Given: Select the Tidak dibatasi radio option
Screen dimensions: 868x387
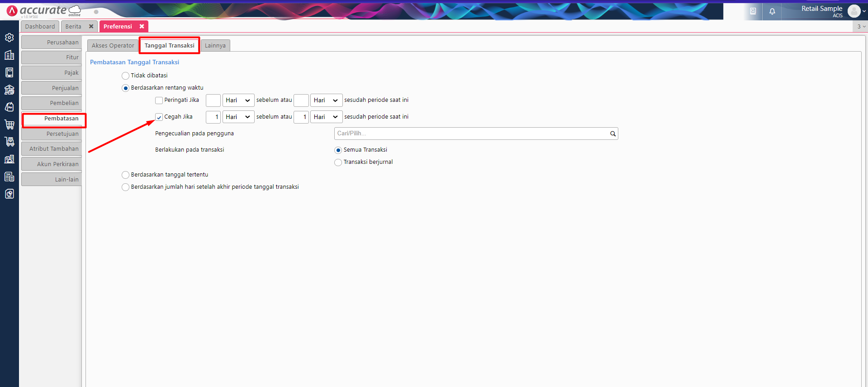Looking at the screenshot, I should pos(125,76).
